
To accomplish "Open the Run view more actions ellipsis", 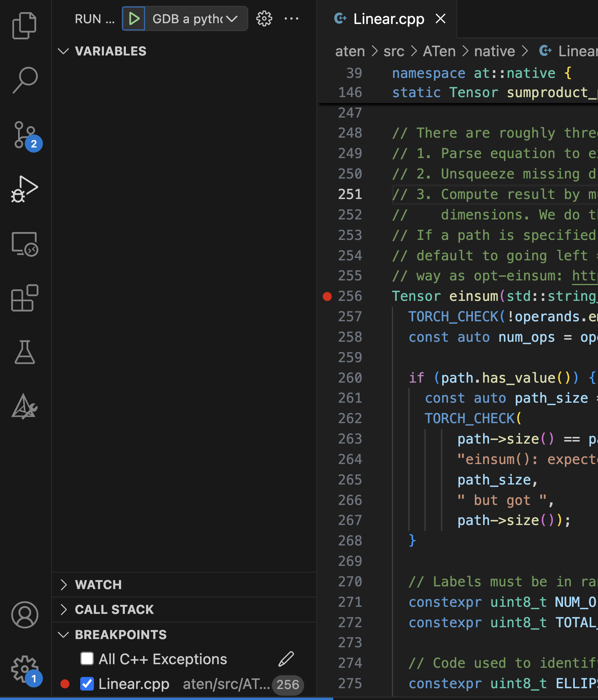I will click(x=291, y=18).
